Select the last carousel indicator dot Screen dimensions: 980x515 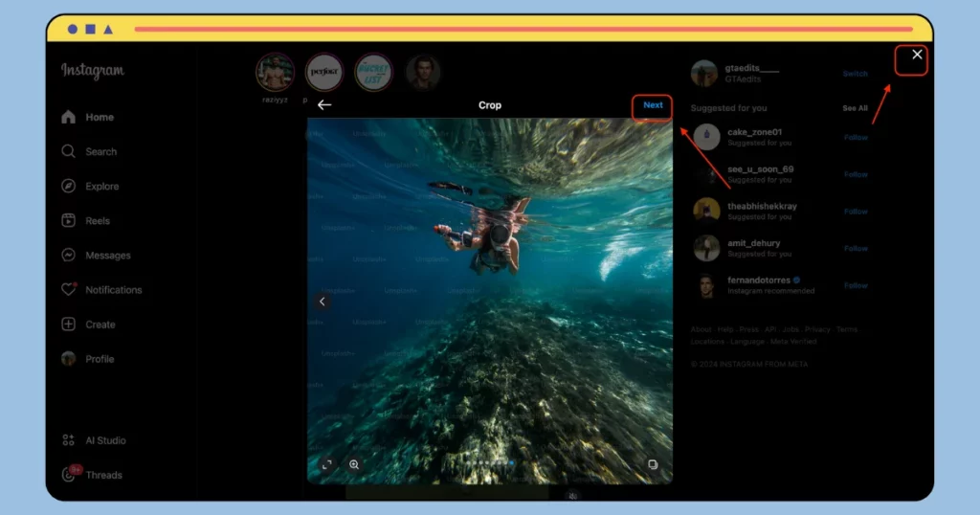512,463
